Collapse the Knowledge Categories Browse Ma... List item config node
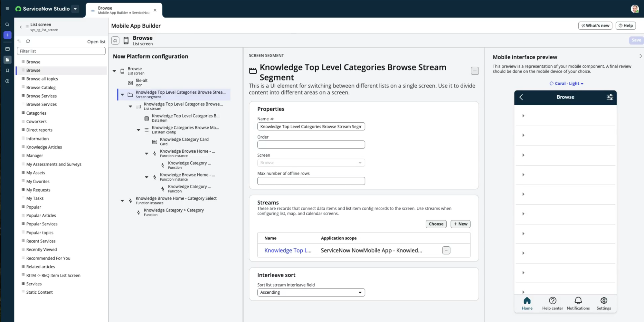The height and width of the screenshot is (322, 644). point(138,130)
